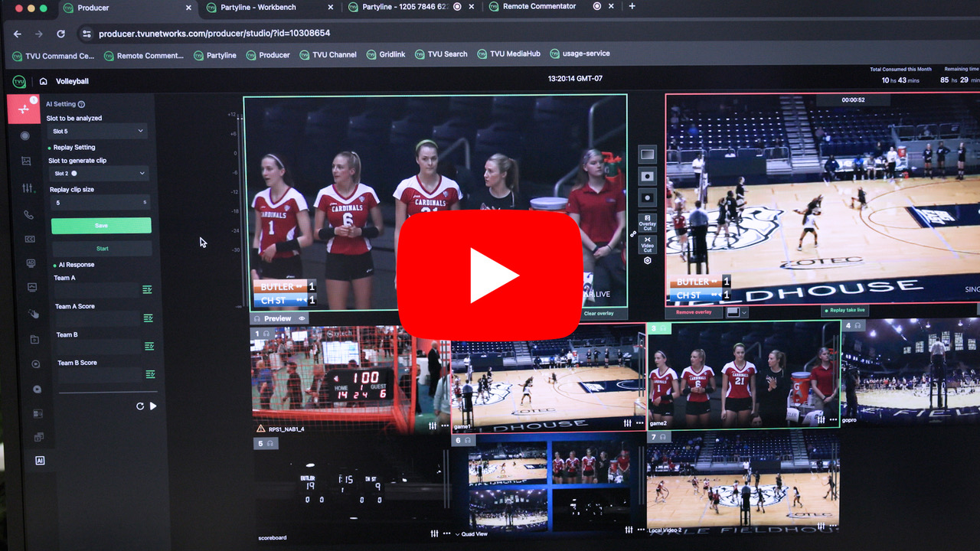This screenshot has height=551, width=980.
Task: Click the audio mixer sidebar icon
Action: pyautogui.click(x=28, y=188)
